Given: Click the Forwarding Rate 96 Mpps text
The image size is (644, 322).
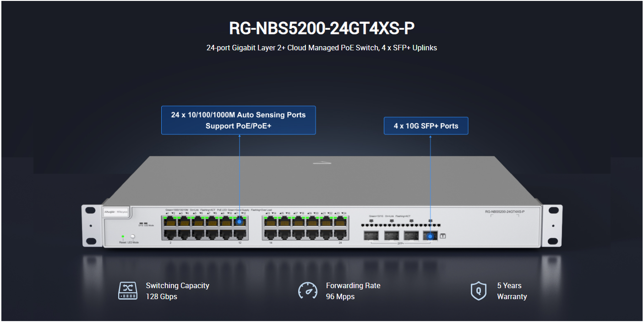Looking at the screenshot, I should (x=353, y=291).
